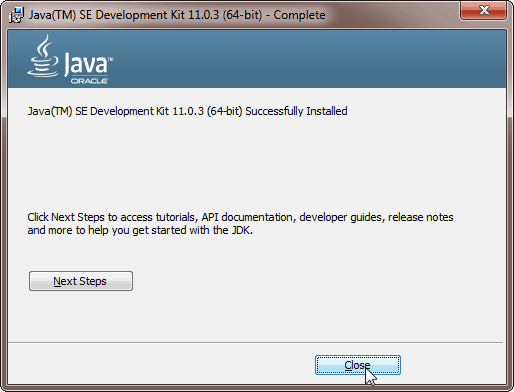
Task: Click the red X window close button
Action: tap(483, 10)
